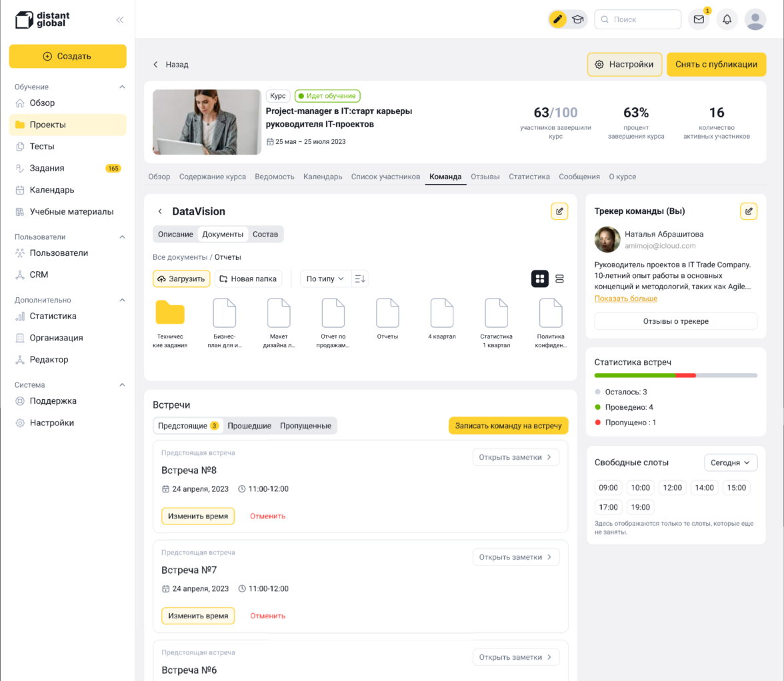This screenshot has width=784, height=681.
Task: Collapse the sidebar with double-chevron icon
Action: [x=120, y=20]
